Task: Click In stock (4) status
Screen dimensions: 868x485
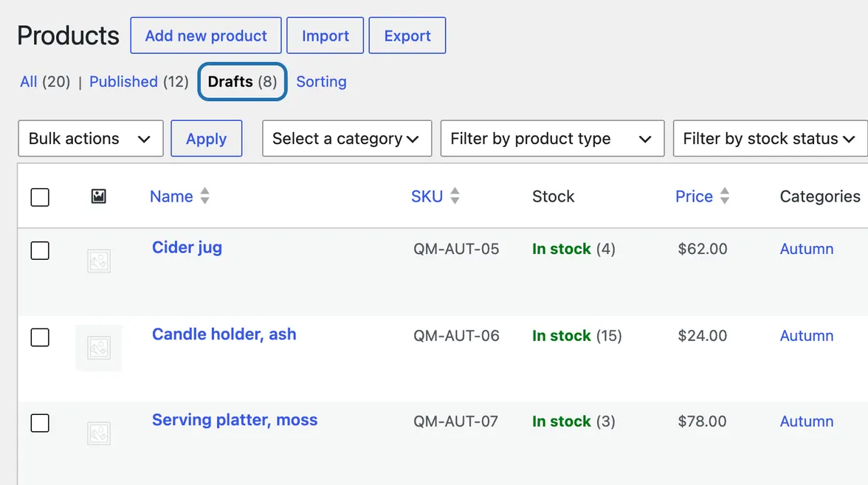Action: (x=573, y=250)
